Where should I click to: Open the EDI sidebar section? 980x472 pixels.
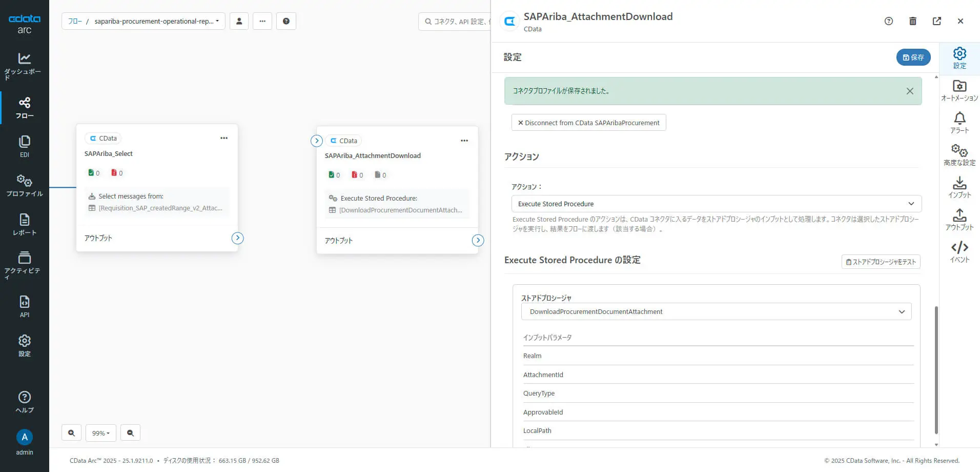pos(24,146)
